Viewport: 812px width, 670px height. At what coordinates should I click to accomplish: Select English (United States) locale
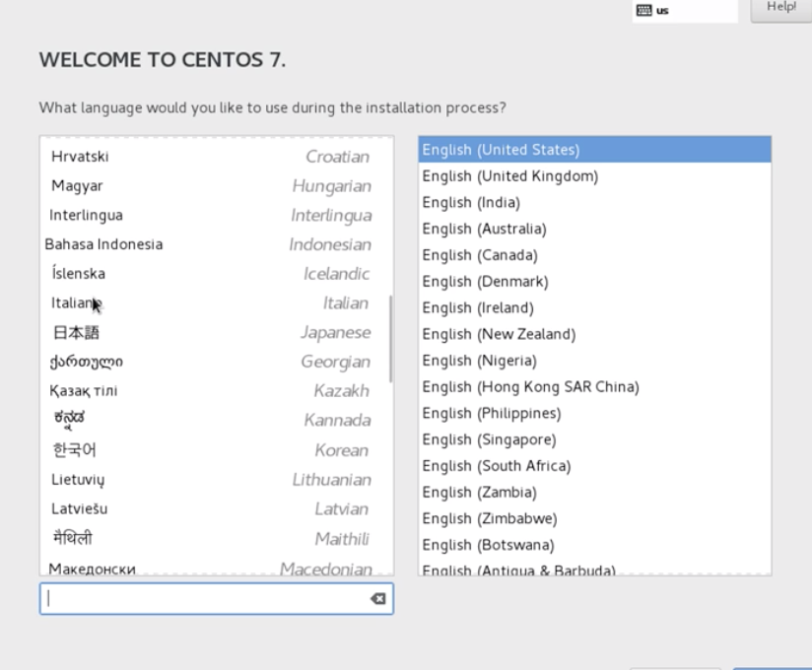(x=594, y=150)
